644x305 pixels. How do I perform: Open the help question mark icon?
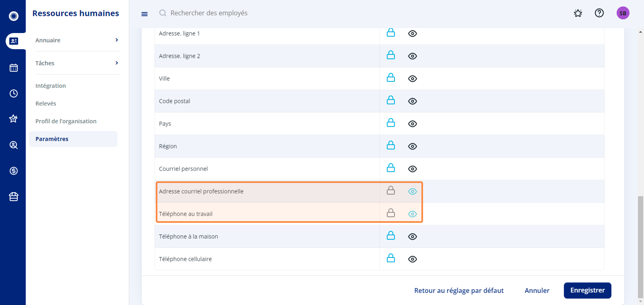pos(599,13)
